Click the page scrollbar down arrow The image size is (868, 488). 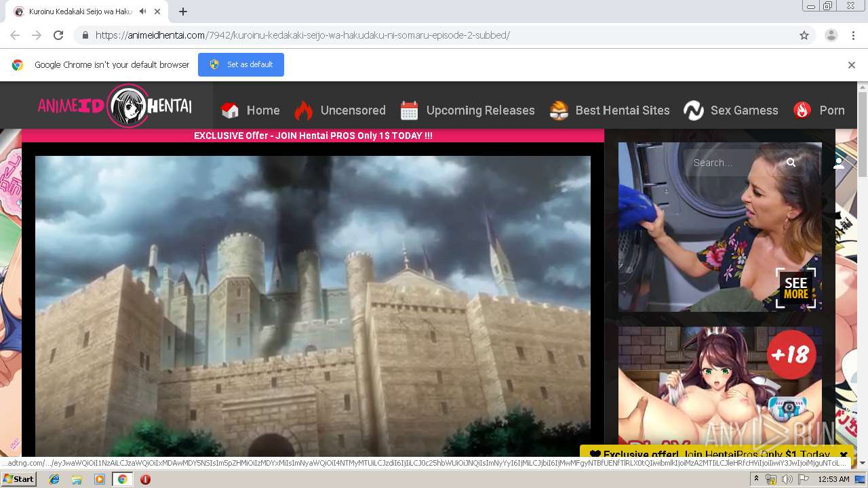tap(863, 463)
